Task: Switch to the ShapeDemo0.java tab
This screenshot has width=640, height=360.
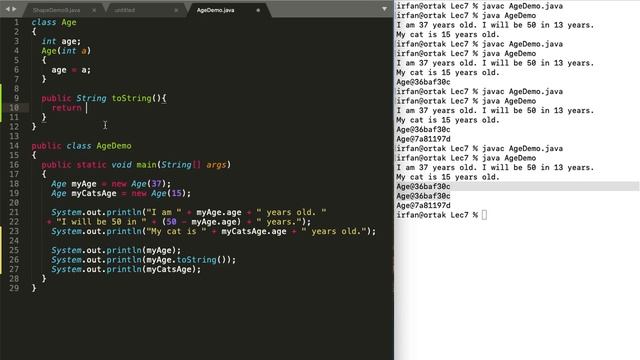Action: (56, 10)
